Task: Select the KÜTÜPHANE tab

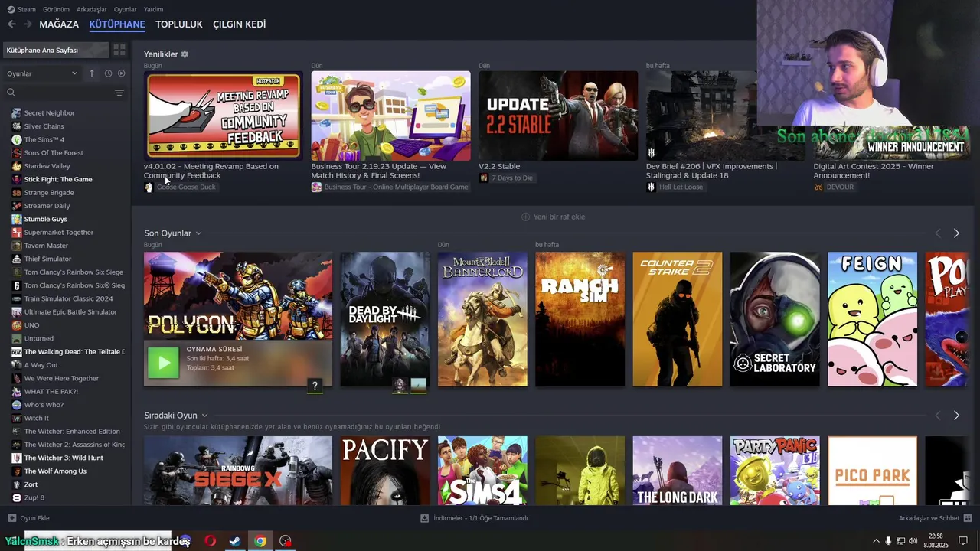Action: (117, 24)
